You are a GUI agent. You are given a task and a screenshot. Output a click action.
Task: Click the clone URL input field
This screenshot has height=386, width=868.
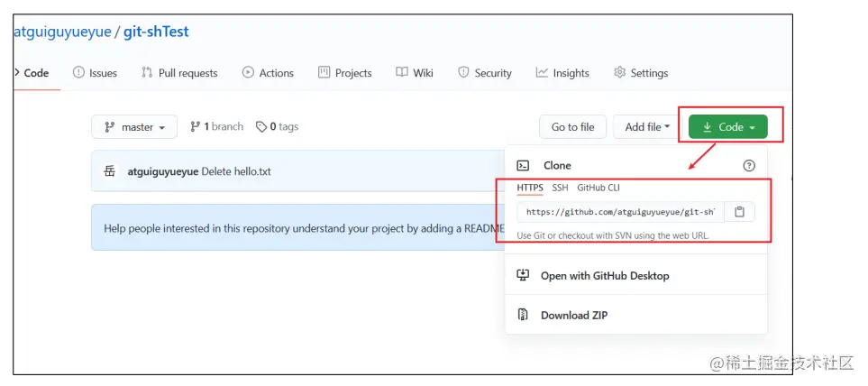click(x=620, y=212)
